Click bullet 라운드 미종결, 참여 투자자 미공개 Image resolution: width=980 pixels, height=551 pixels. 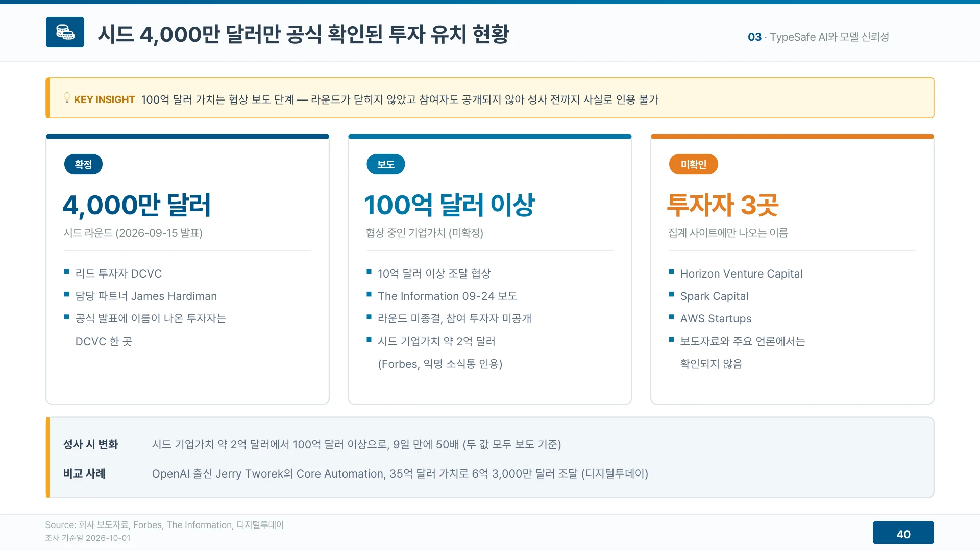pos(454,318)
